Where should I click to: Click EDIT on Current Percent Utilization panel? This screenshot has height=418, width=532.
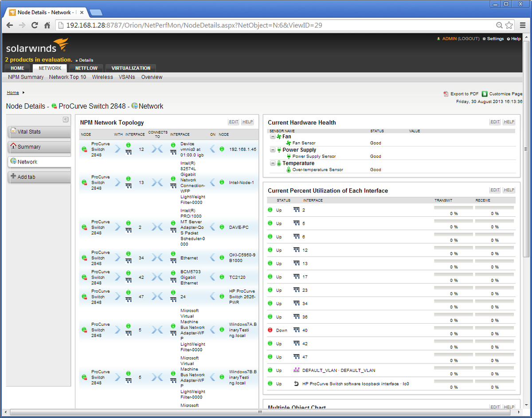click(495, 190)
